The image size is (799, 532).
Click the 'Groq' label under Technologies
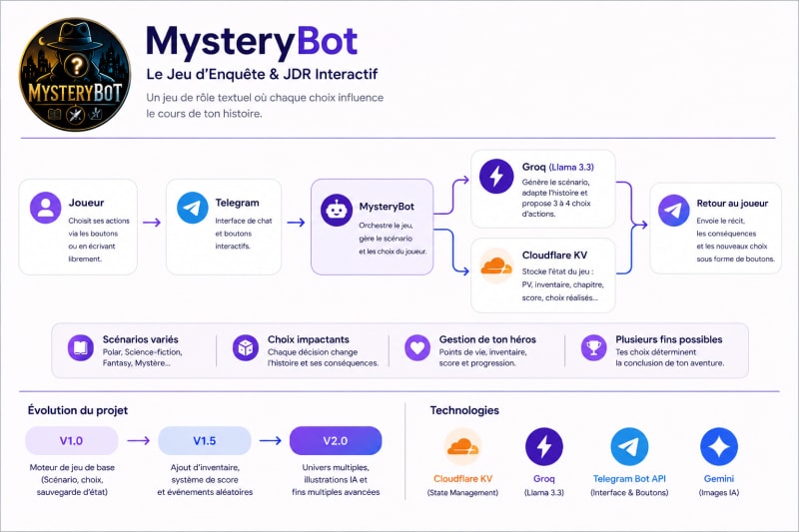pos(544,478)
